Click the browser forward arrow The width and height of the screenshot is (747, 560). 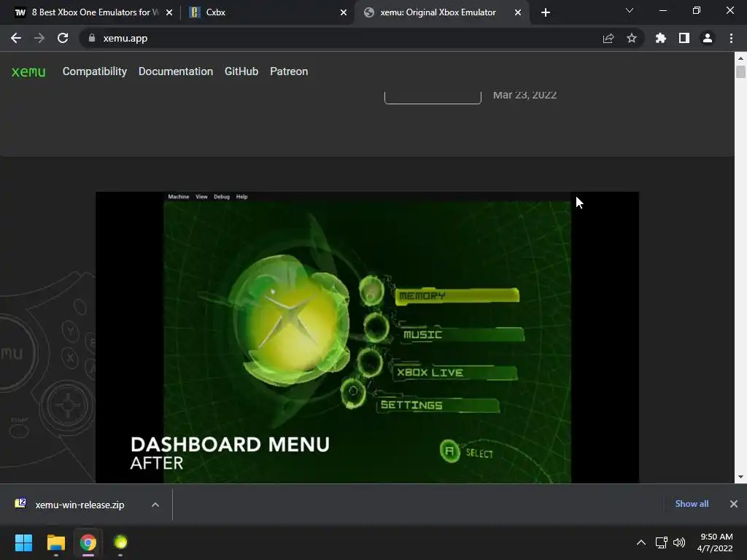pos(39,38)
